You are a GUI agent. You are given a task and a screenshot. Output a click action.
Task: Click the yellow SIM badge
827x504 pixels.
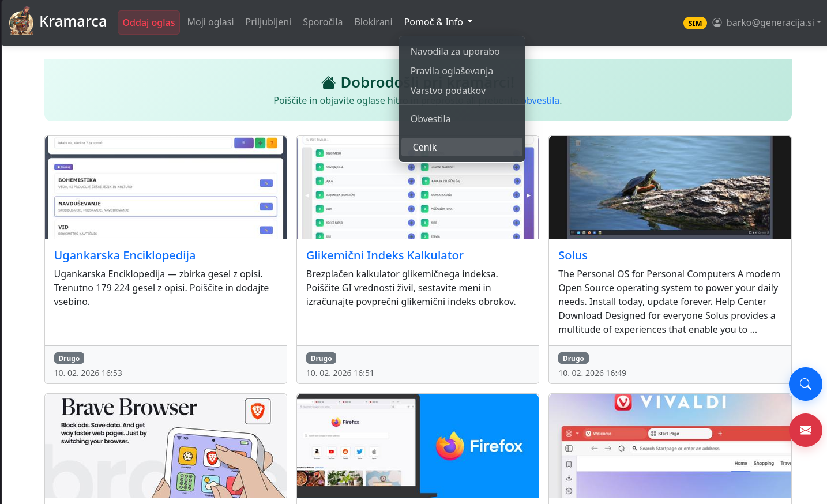click(695, 23)
